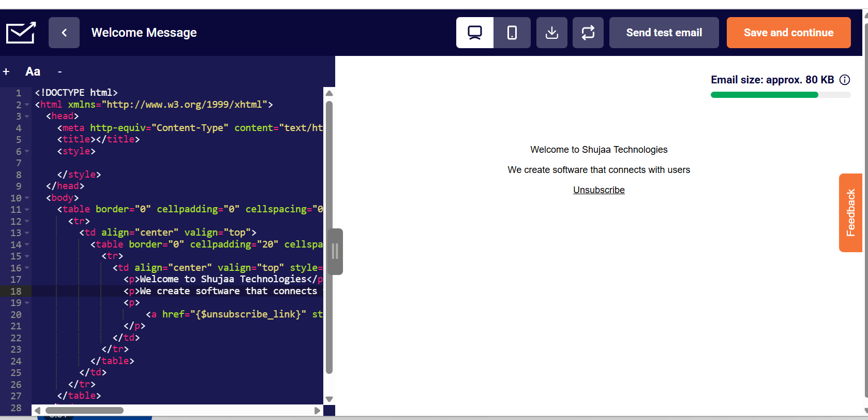Click the unsubscribe_link anchor on line 20

click(234, 314)
